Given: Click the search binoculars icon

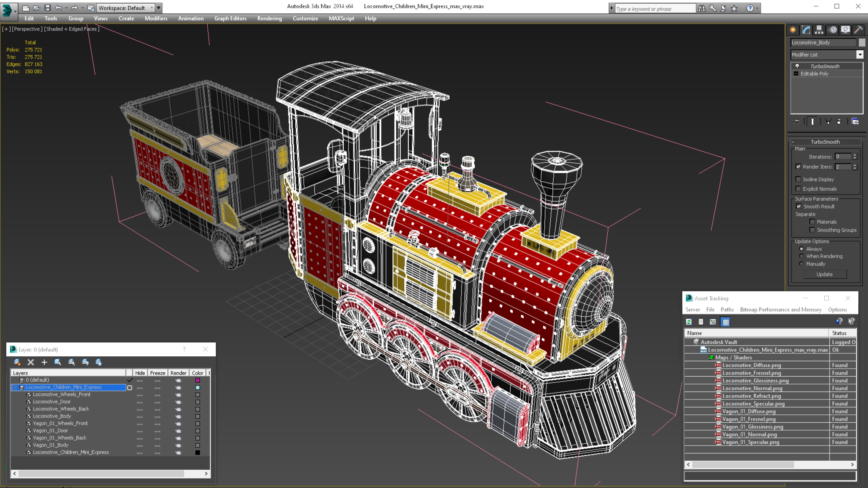Looking at the screenshot, I should click(x=702, y=8).
